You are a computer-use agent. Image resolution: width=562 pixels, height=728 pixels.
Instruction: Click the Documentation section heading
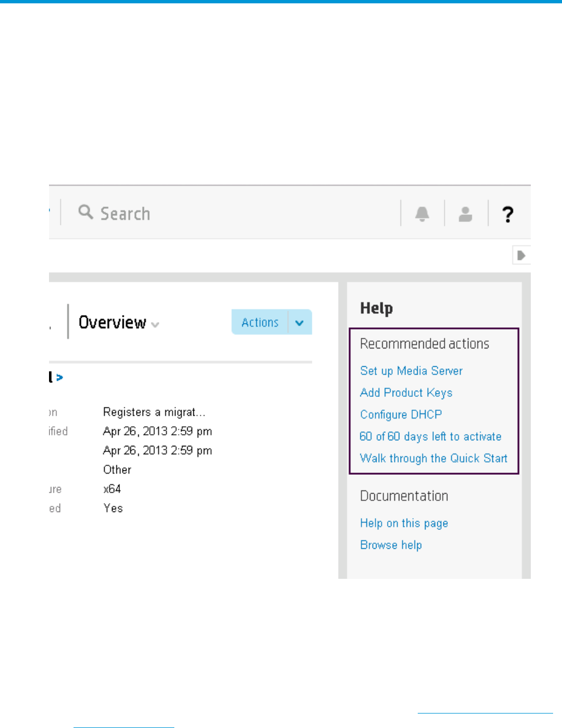pos(404,496)
